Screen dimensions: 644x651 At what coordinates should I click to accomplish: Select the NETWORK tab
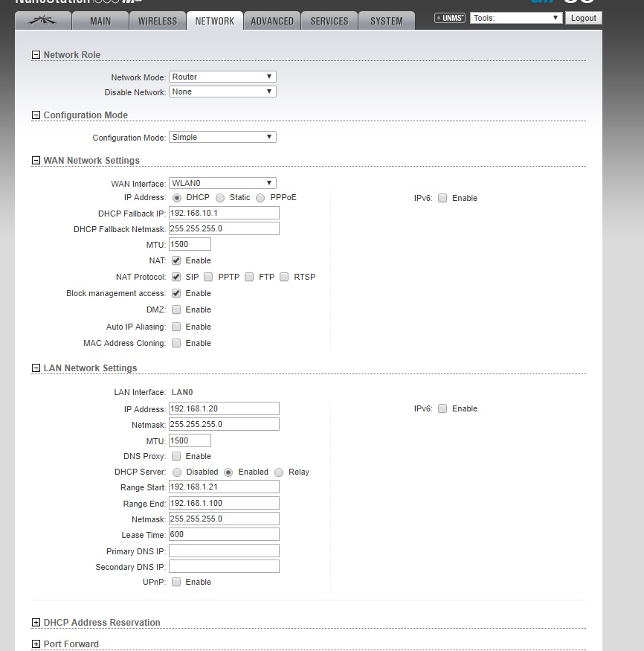pyautogui.click(x=214, y=21)
